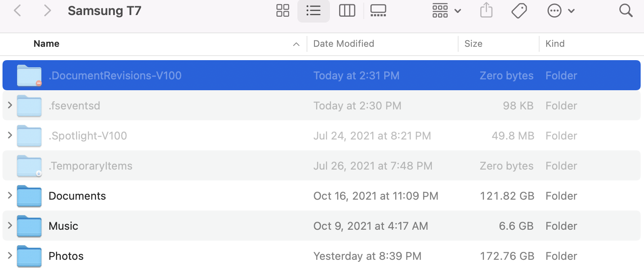
Task: Sort by the Name column header
Action: tap(46, 44)
